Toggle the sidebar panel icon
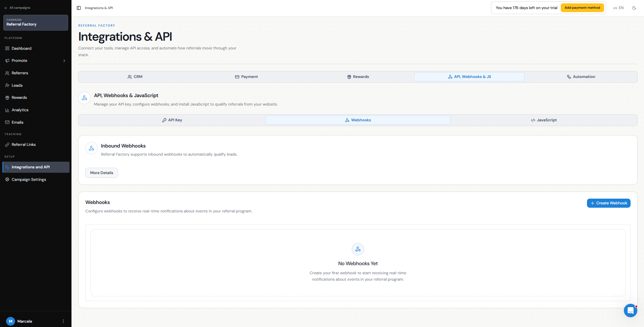 coord(79,8)
